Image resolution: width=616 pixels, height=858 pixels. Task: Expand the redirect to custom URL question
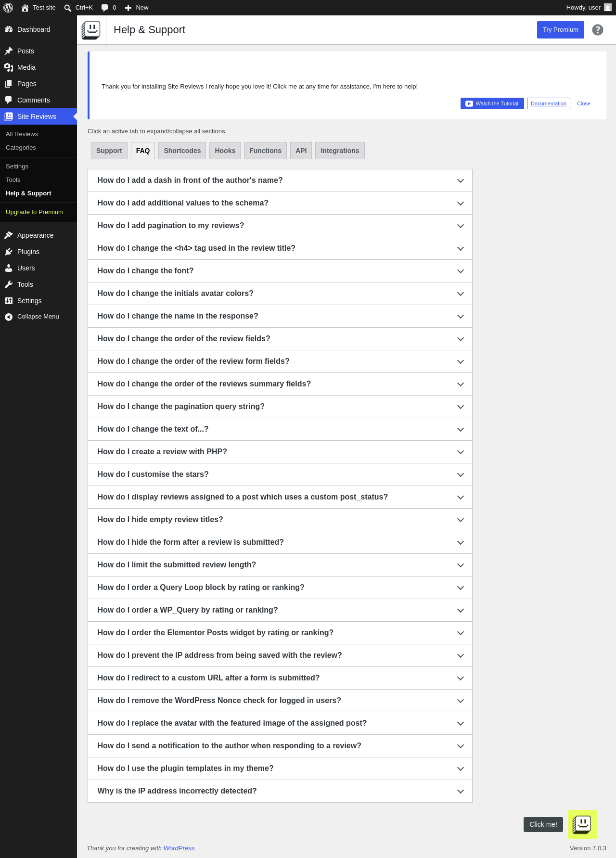(x=280, y=678)
